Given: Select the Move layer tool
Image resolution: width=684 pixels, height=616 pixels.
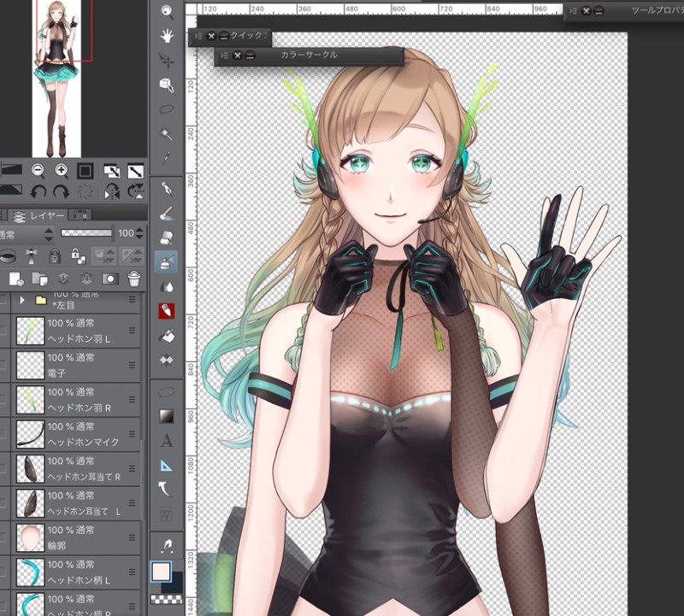Looking at the screenshot, I should tap(166, 60).
